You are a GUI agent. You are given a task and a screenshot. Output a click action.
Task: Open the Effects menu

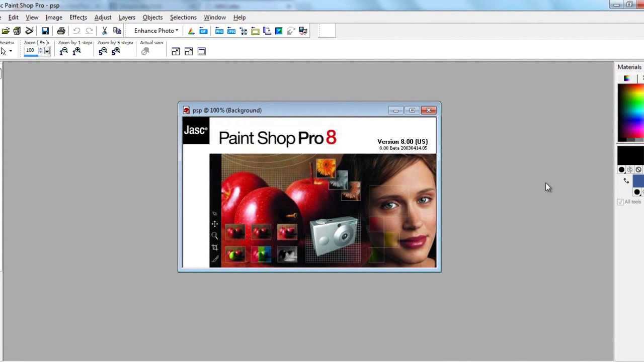pyautogui.click(x=78, y=17)
